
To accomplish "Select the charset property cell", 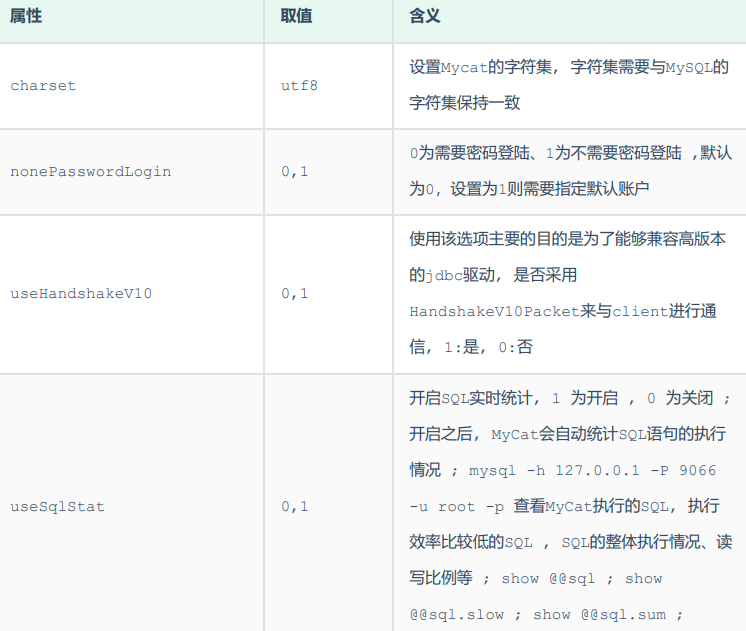I will point(43,86).
